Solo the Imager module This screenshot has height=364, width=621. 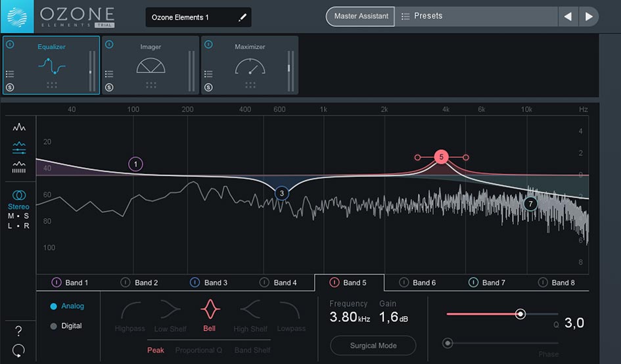(x=109, y=87)
